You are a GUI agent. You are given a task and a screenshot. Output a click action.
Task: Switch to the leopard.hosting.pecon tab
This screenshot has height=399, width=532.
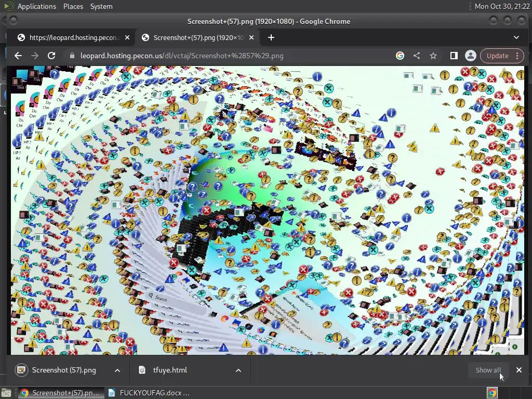coord(74,37)
